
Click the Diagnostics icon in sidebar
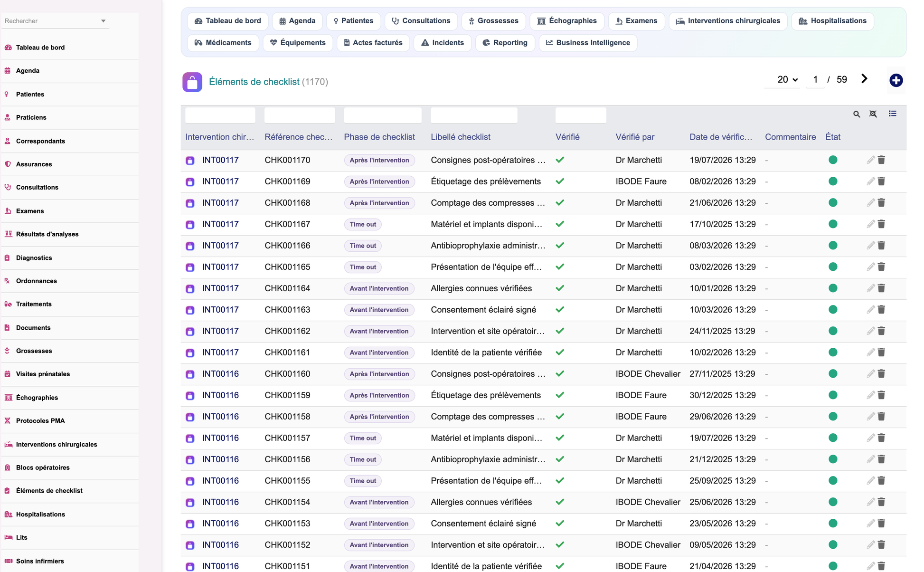[8, 257]
